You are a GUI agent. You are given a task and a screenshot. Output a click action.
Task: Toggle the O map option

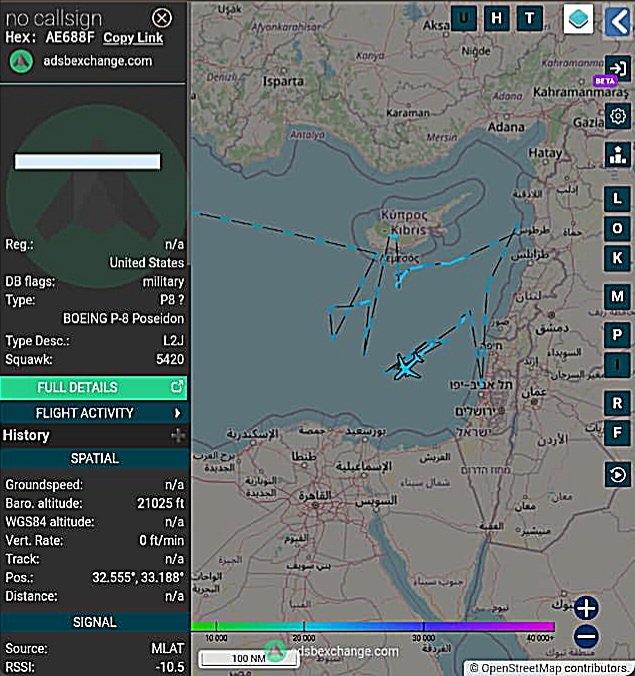pos(617,228)
